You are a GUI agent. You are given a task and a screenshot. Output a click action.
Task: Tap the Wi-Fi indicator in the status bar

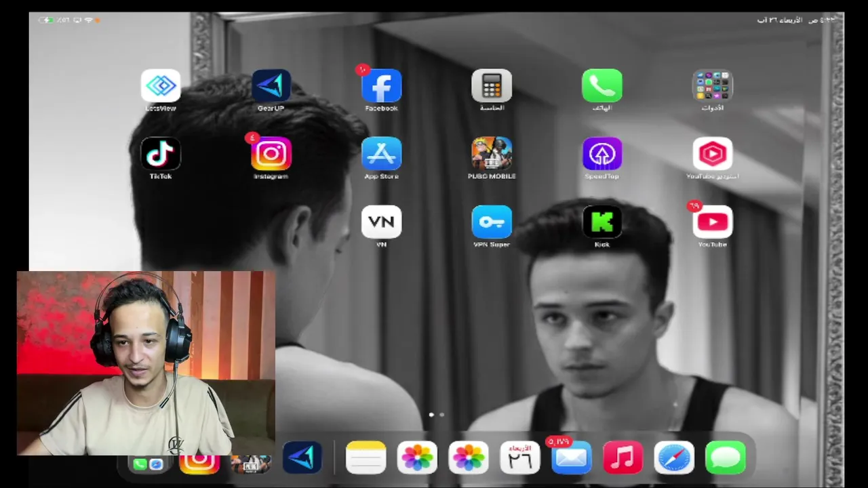[x=87, y=20]
